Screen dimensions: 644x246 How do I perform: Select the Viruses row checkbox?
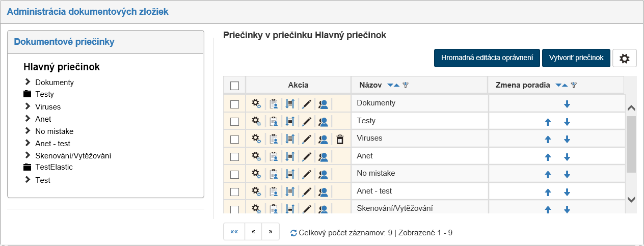(234, 139)
